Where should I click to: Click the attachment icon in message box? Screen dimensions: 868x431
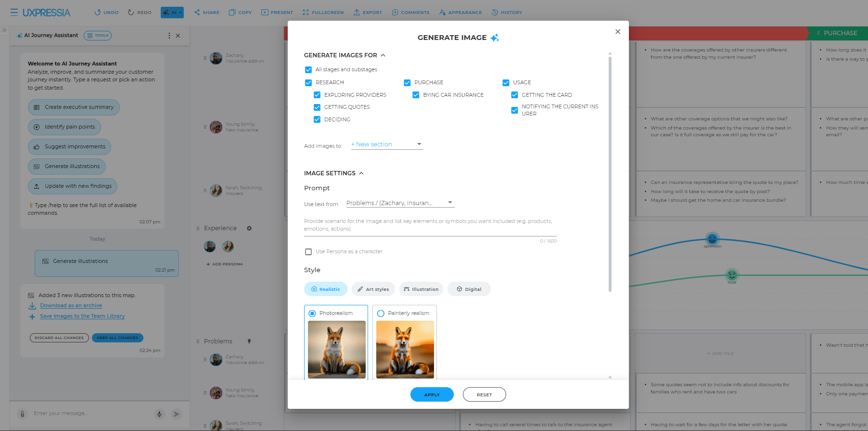22,414
